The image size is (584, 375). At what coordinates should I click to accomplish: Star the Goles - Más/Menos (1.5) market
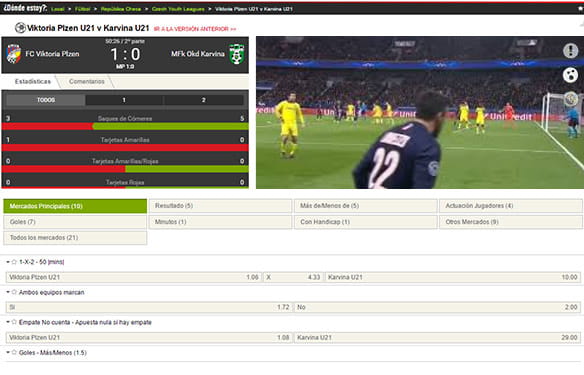click(14, 352)
